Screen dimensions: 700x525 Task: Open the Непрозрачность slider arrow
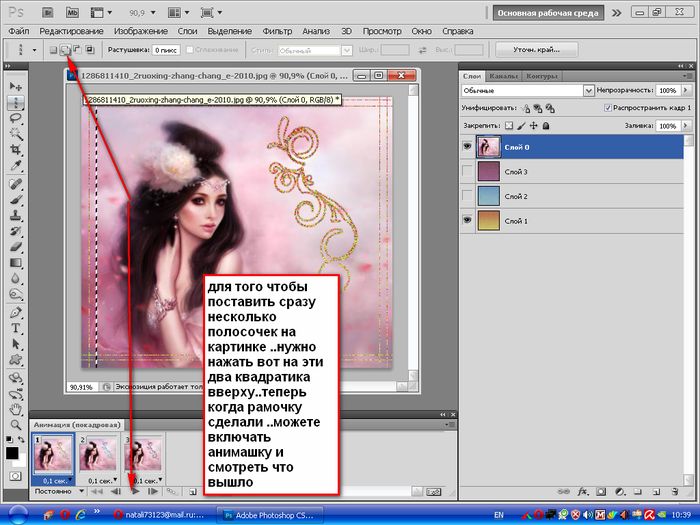[686, 90]
